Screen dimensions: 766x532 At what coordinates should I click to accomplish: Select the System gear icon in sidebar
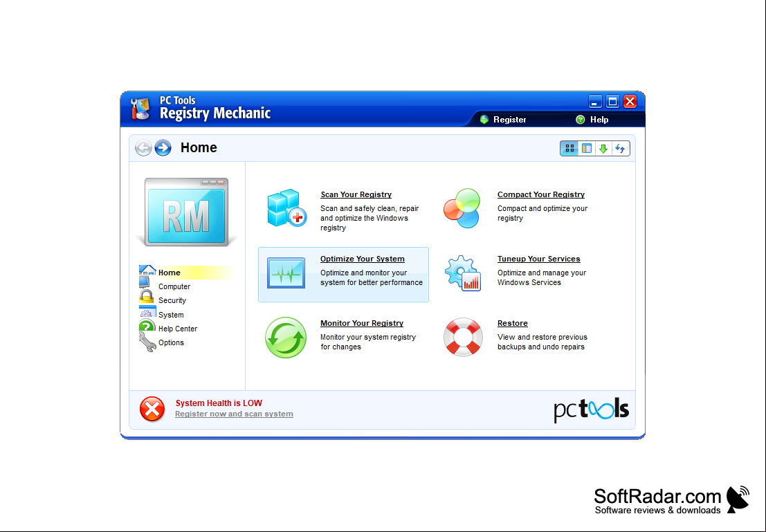coord(147,312)
